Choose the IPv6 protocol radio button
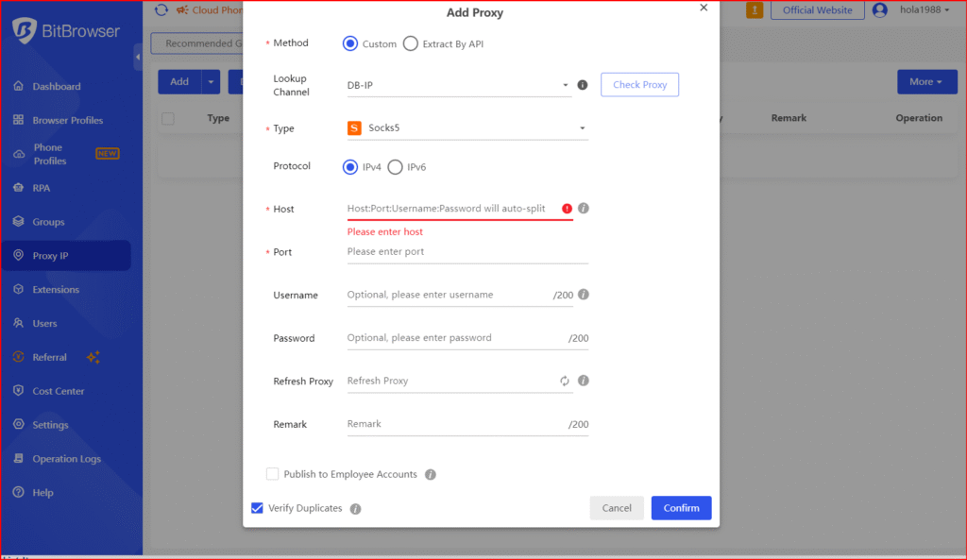This screenshot has width=967, height=560. pos(396,167)
